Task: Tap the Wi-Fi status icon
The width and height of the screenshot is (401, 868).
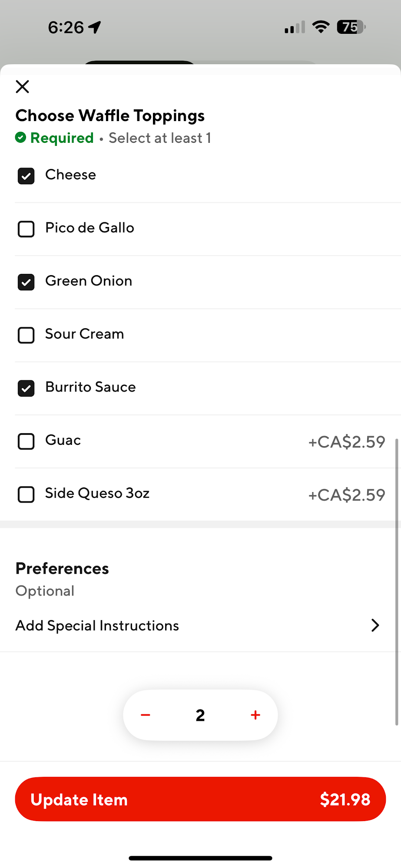Action: [321, 27]
